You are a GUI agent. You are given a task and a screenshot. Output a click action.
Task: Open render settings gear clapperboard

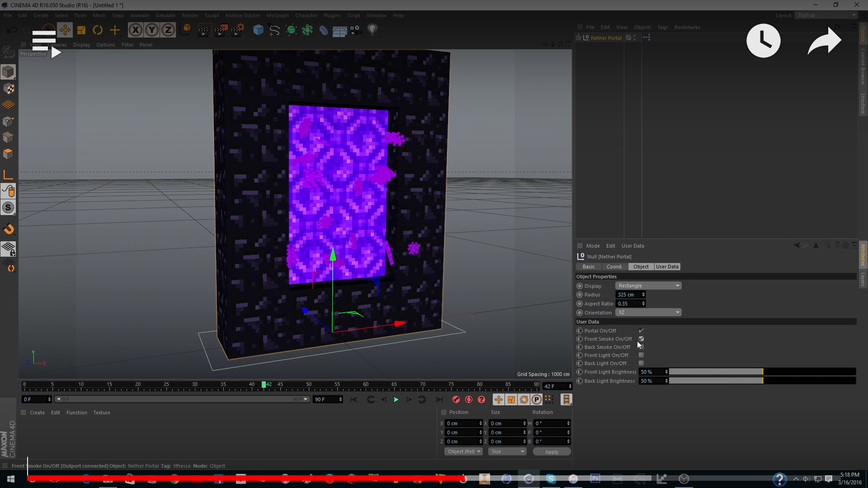237,30
